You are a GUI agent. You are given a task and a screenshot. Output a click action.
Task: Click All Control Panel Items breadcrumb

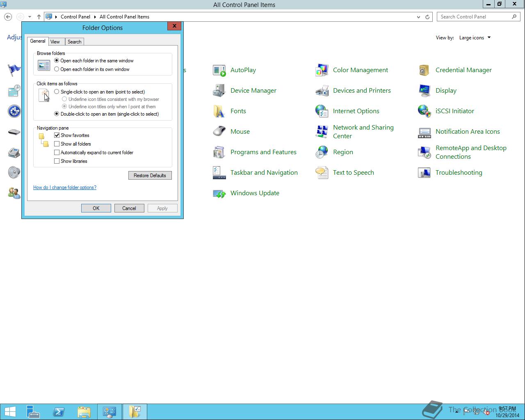124,17
